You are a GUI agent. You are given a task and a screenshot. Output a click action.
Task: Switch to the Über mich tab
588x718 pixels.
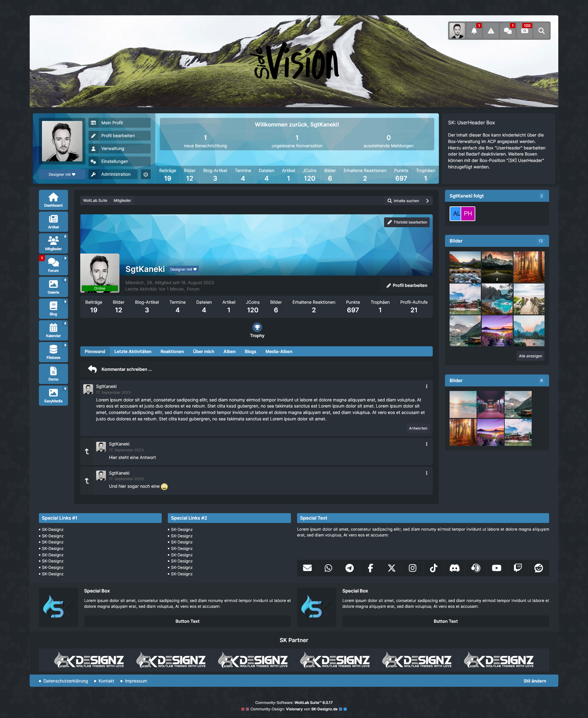(203, 351)
